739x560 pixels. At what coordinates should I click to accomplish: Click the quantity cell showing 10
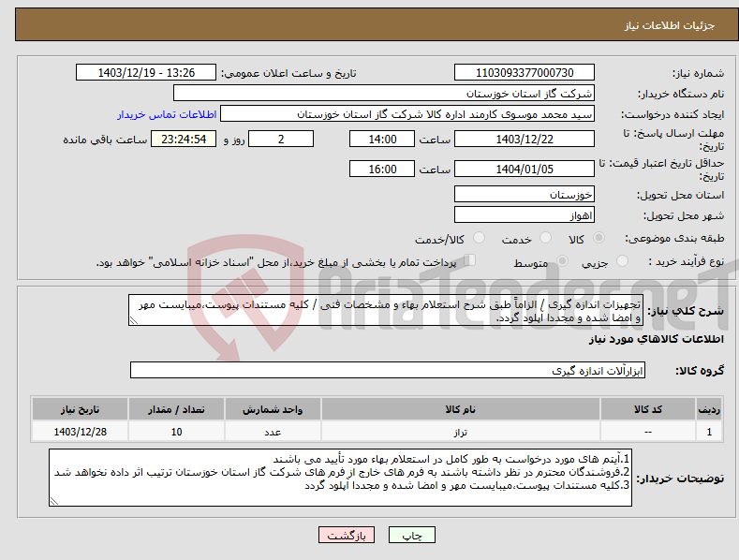coord(176,432)
